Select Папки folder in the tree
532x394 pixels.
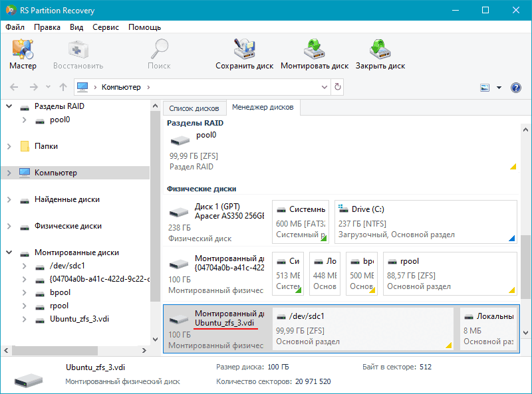(x=46, y=146)
